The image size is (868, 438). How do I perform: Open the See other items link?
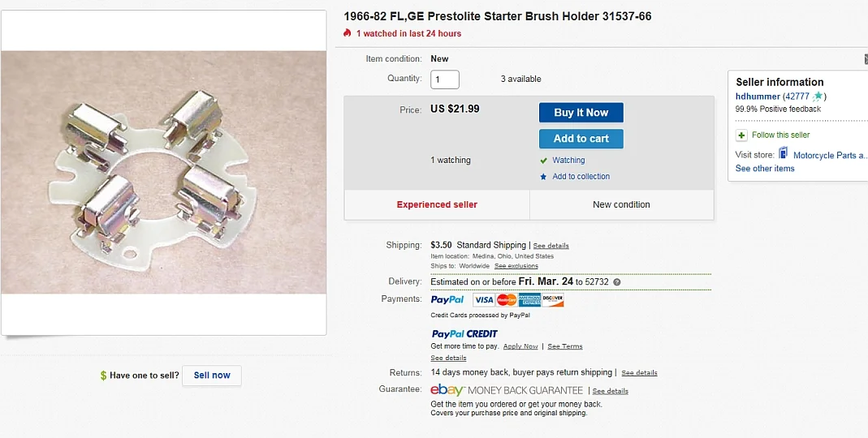tap(765, 169)
